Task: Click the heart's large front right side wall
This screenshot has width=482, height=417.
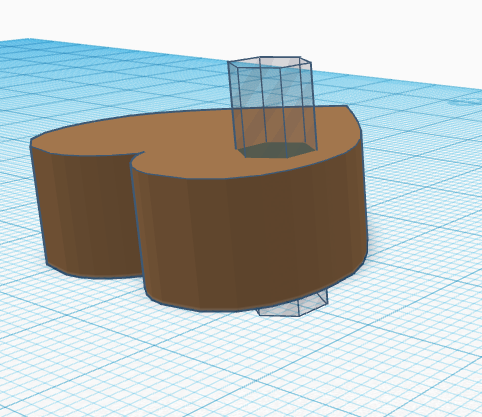Action: [250, 240]
